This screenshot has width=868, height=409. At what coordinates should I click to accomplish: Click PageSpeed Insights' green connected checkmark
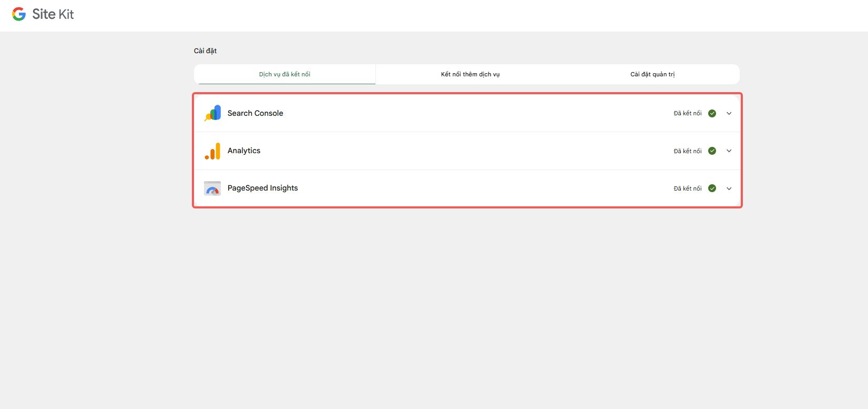(712, 188)
